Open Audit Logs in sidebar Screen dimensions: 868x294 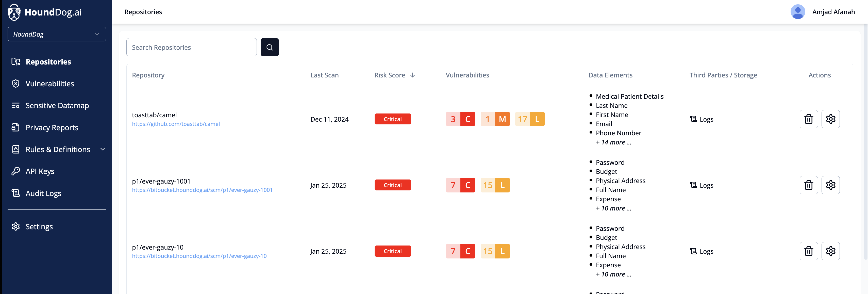pos(43,193)
